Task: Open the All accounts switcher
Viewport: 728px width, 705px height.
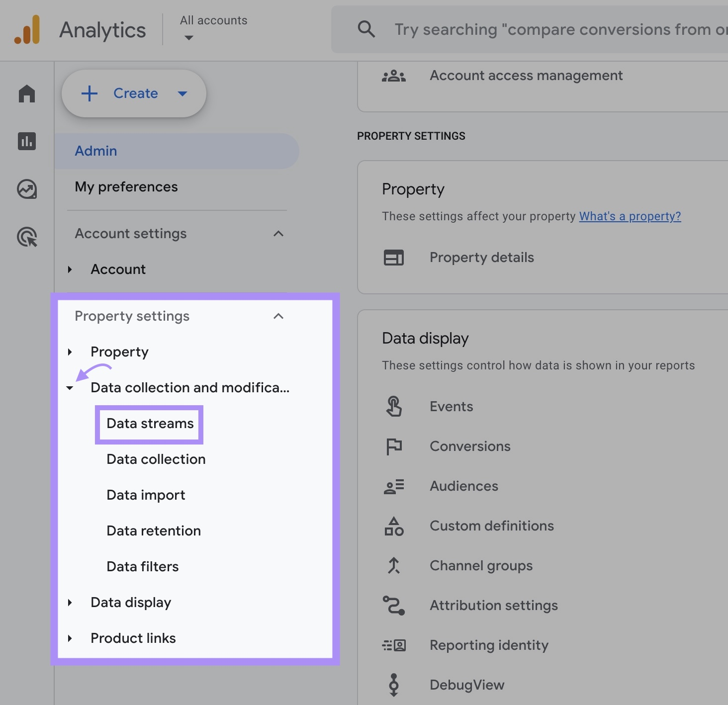Action: pos(213,27)
